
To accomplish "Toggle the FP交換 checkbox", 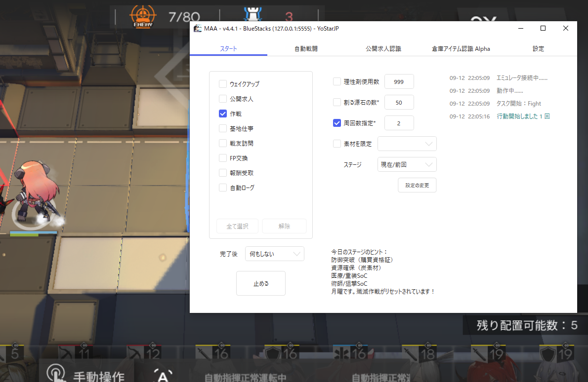I will (223, 158).
